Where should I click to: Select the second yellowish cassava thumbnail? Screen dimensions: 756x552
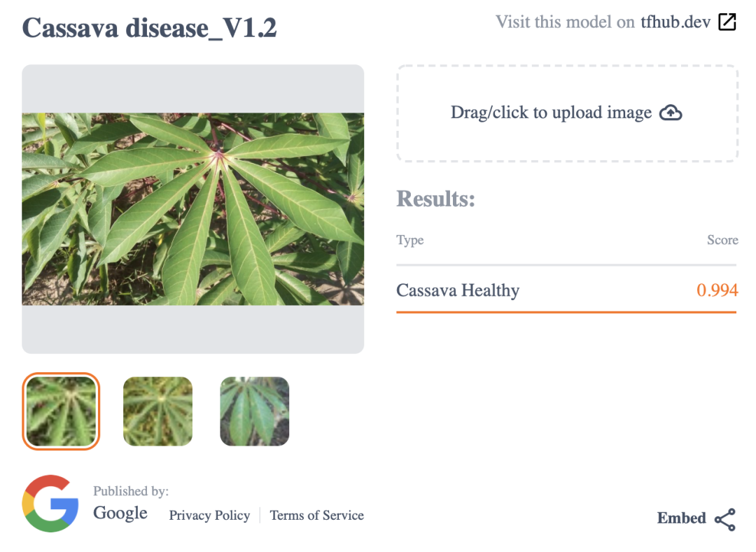[x=157, y=411]
